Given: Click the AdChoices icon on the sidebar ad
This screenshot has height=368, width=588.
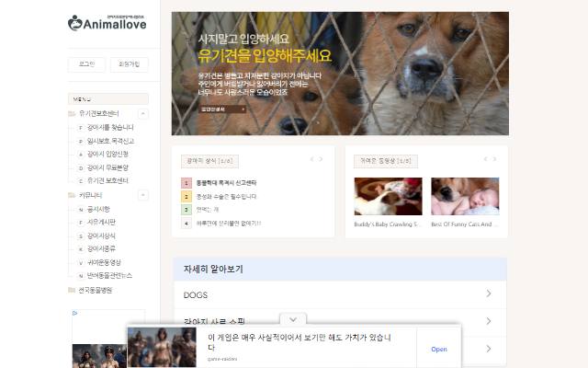Looking at the screenshot, I should coord(74,313).
